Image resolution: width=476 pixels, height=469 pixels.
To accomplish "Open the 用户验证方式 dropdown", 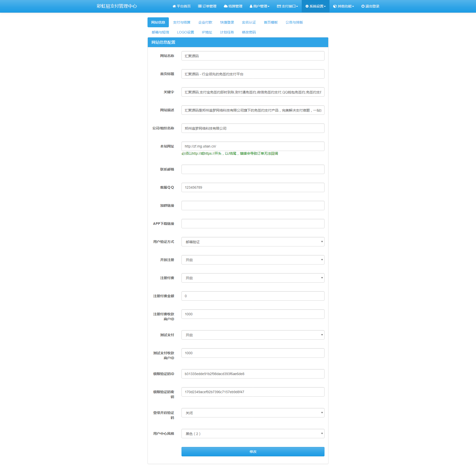I will click(253, 242).
